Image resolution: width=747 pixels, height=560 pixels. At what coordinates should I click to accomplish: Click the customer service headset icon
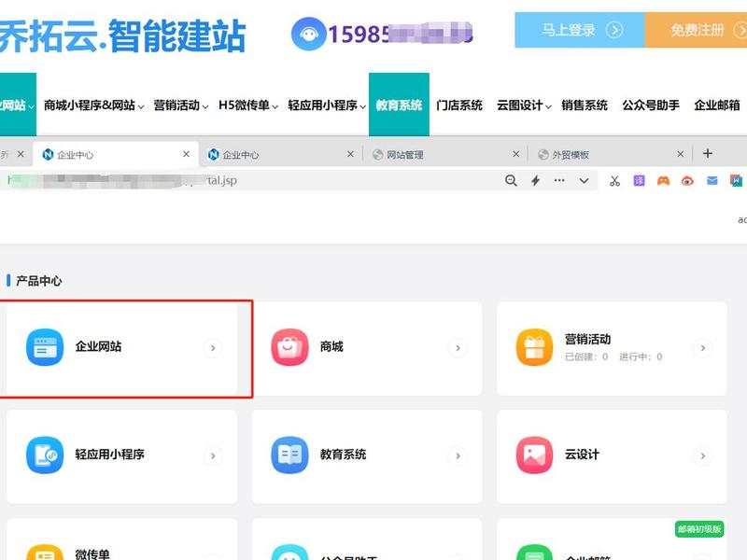click(x=308, y=34)
